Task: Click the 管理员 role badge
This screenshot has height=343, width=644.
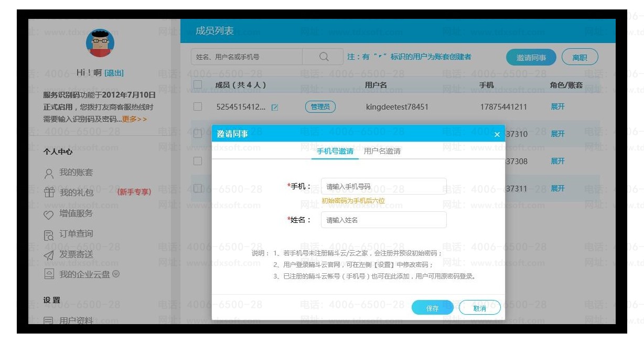Action: (320, 107)
